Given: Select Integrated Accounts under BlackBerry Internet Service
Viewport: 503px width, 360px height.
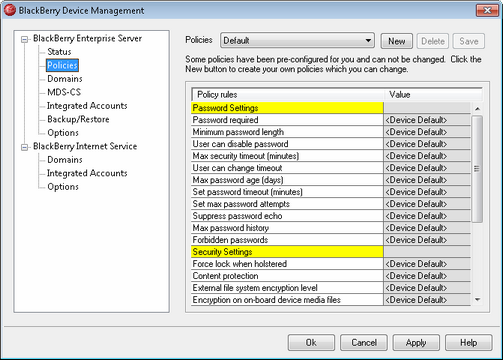Looking at the screenshot, I should (x=87, y=173).
